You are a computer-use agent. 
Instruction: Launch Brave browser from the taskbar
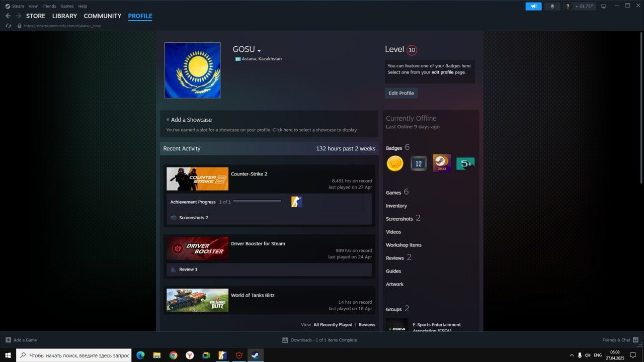pyautogui.click(x=239, y=355)
